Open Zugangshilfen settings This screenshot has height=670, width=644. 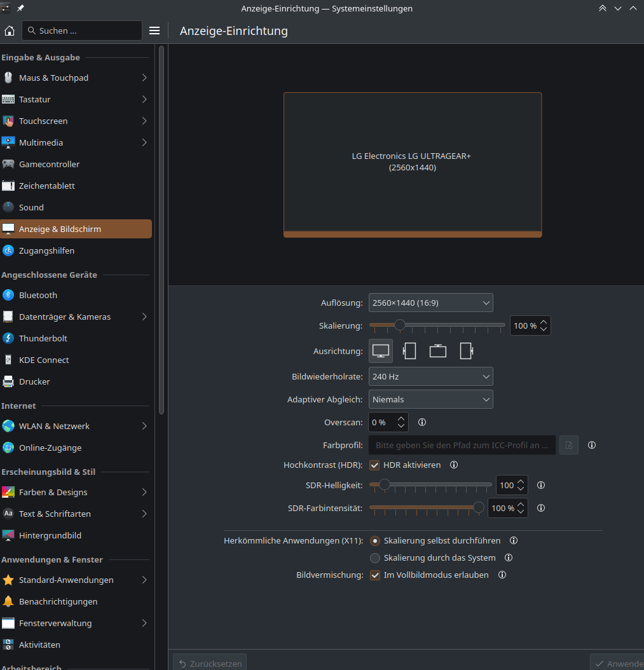[x=76, y=251]
